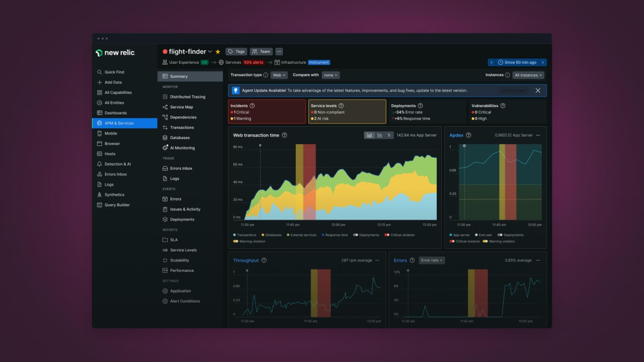Image resolution: width=644 pixels, height=362 pixels.
Task: Open Synthetics from sidebar
Action: point(114,195)
